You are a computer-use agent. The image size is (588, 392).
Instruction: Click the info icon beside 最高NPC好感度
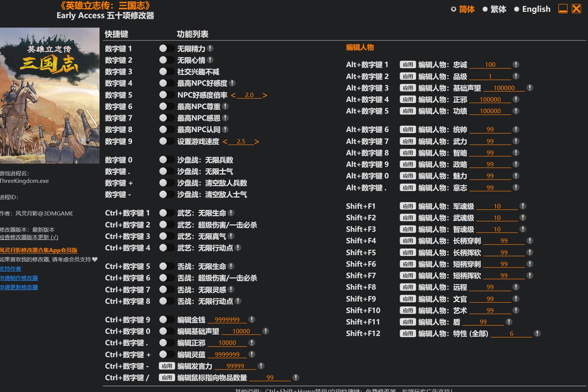[x=232, y=83]
